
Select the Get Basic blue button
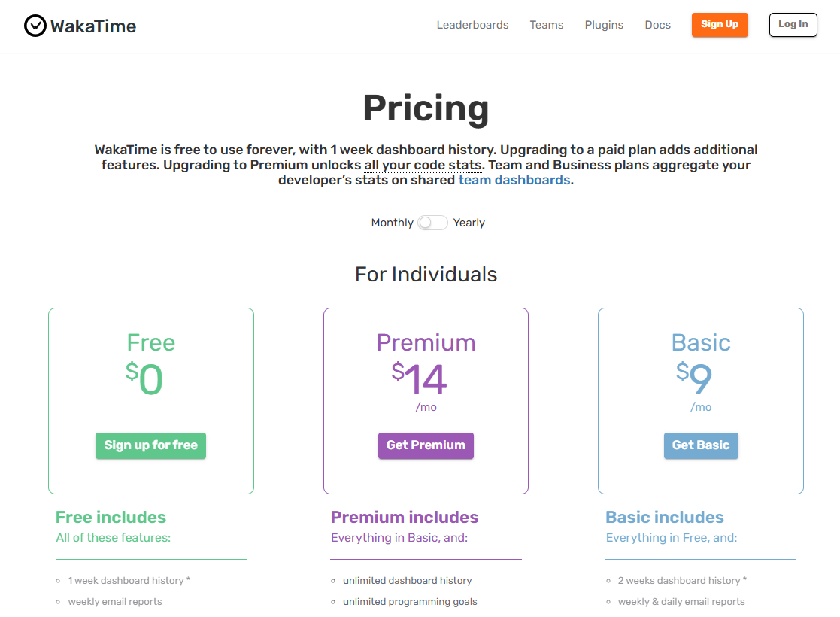701,445
